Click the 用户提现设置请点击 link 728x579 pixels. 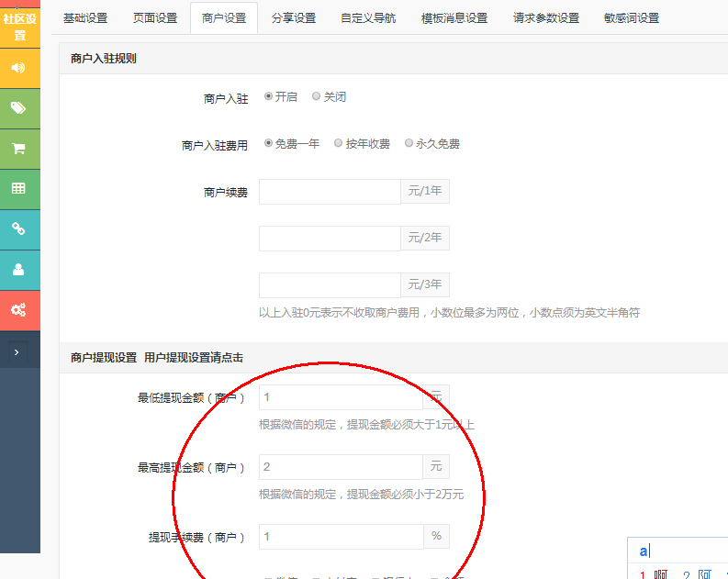(x=194, y=358)
